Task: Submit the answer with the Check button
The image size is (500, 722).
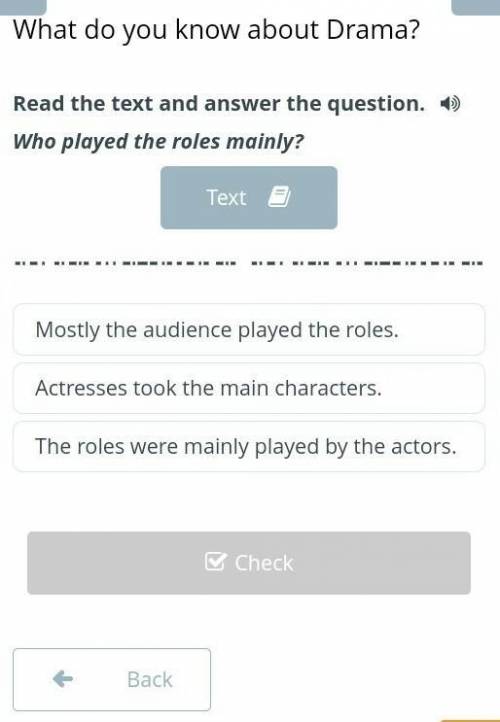Action: [249, 563]
